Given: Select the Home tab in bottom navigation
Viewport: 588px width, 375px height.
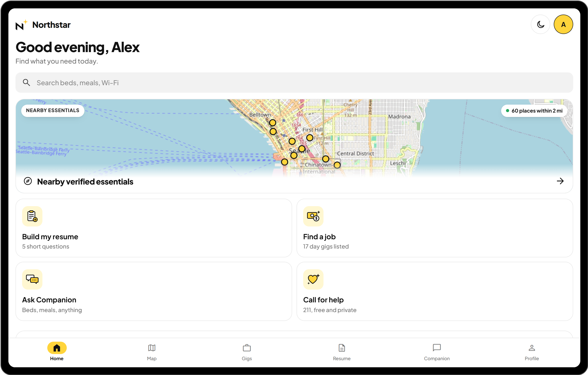Looking at the screenshot, I should click(57, 352).
